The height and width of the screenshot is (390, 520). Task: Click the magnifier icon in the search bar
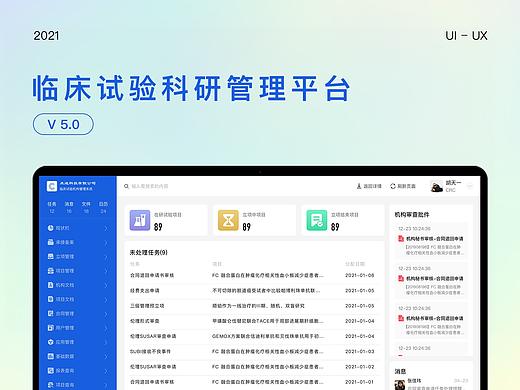[126, 186]
